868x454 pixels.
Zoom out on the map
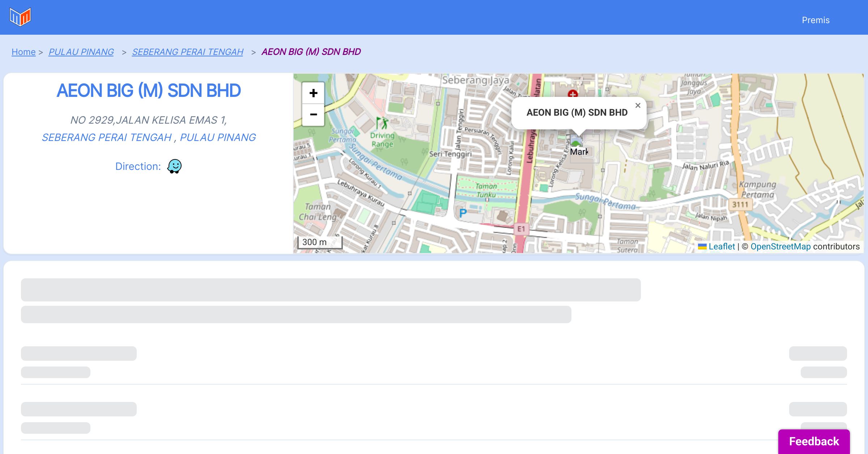point(313,115)
